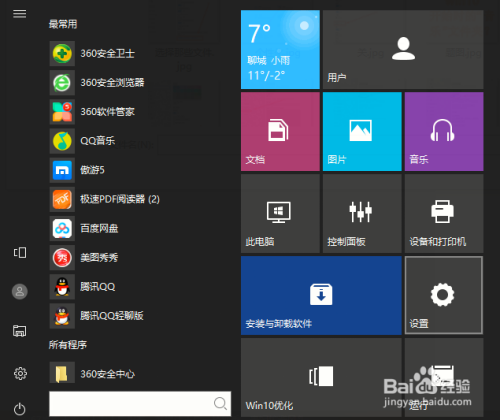Click the sidebar Win10优化 bracket icon

[x=20, y=253]
